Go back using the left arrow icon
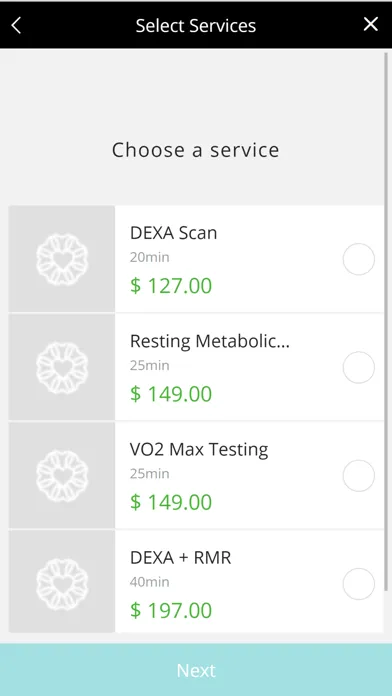This screenshot has height=696, width=392. (16, 25)
